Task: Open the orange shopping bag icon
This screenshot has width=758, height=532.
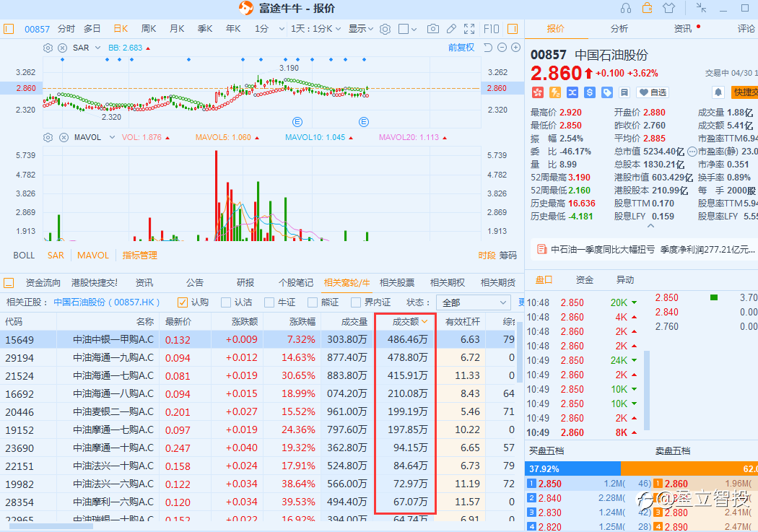Action: point(647,8)
